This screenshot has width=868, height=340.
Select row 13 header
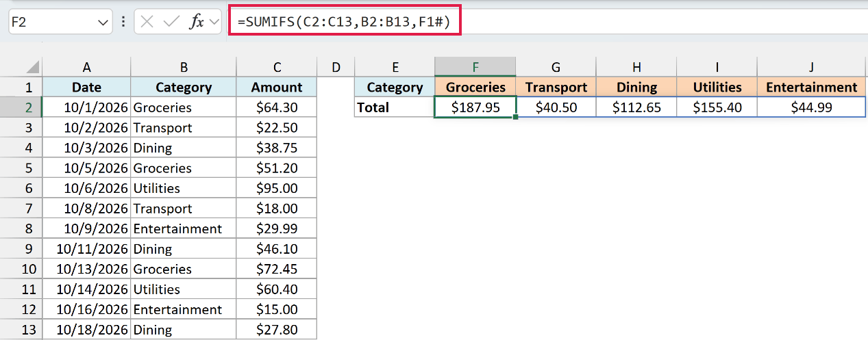point(21,330)
